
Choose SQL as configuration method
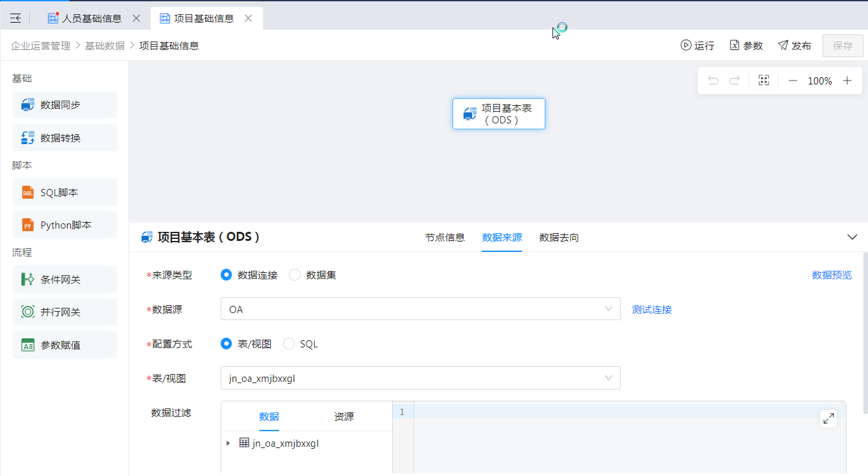click(x=290, y=344)
